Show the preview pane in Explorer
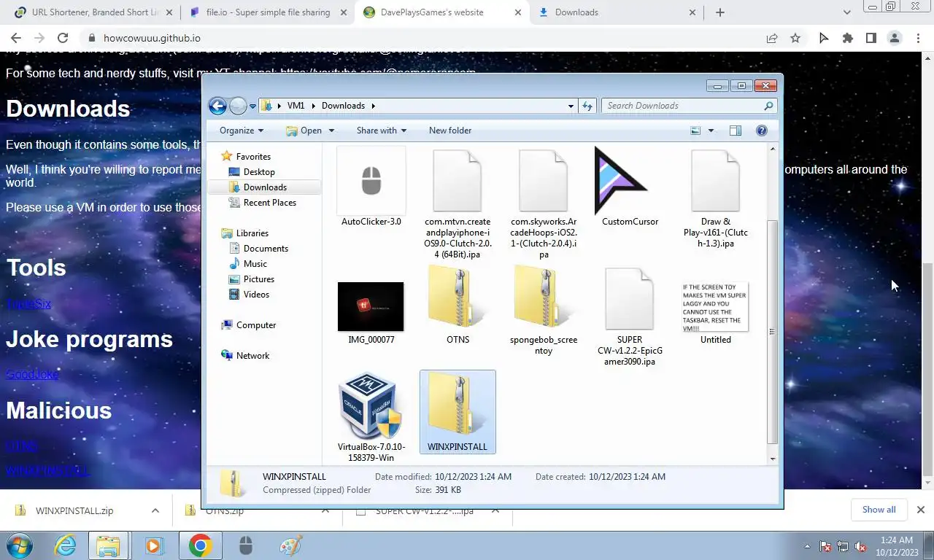Image resolution: width=934 pixels, height=560 pixels. 736,131
